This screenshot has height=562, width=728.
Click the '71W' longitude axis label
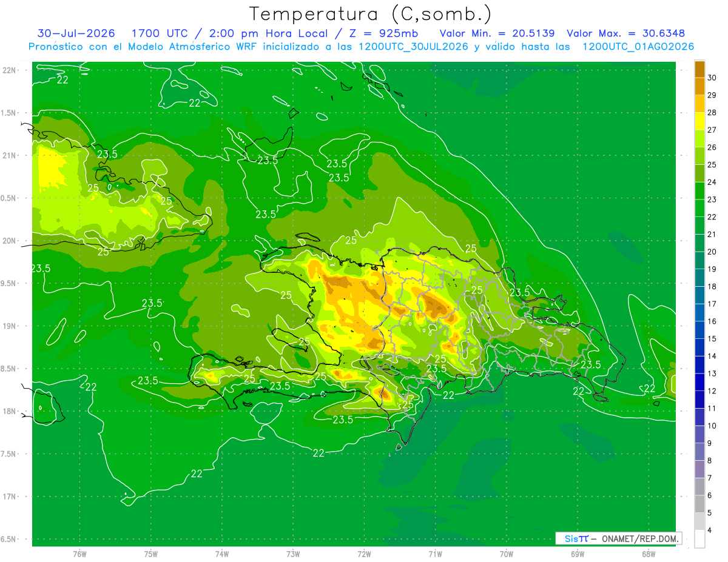pos(435,554)
